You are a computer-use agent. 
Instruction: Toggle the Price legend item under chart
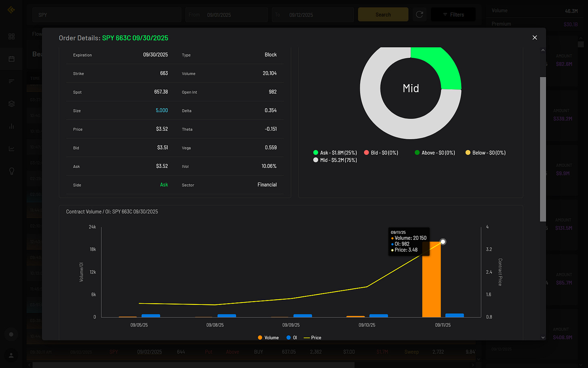click(x=312, y=338)
